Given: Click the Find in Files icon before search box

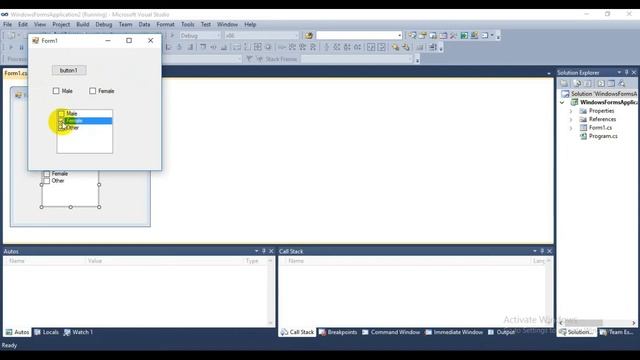Looking at the screenshot, I should point(309,36).
